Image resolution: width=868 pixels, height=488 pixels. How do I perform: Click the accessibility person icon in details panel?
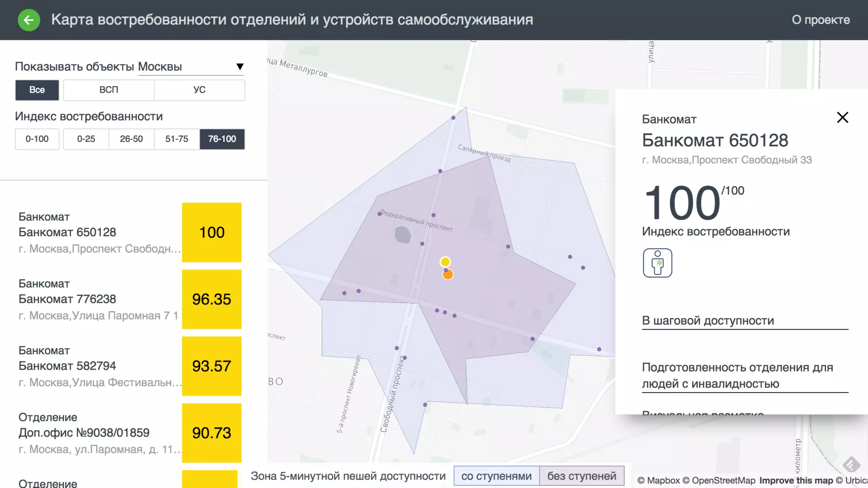click(657, 263)
